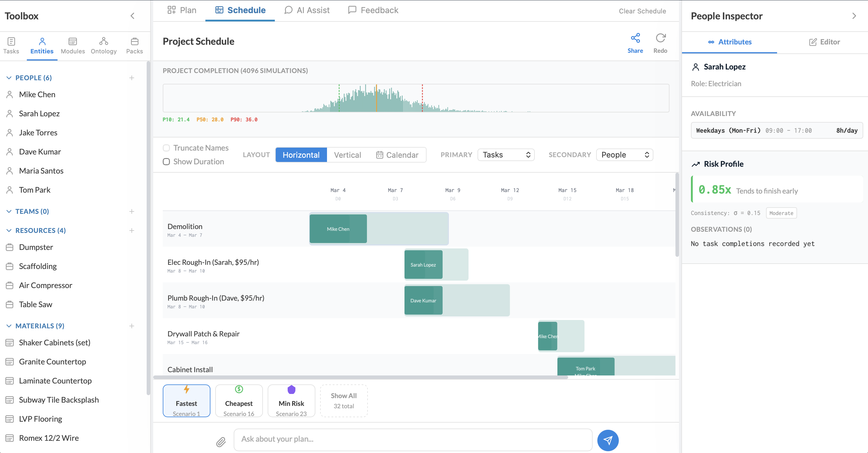This screenshot has width=868, height=453.
Task: Add a new resource with plus icon
Action: (x=132, y=231)
